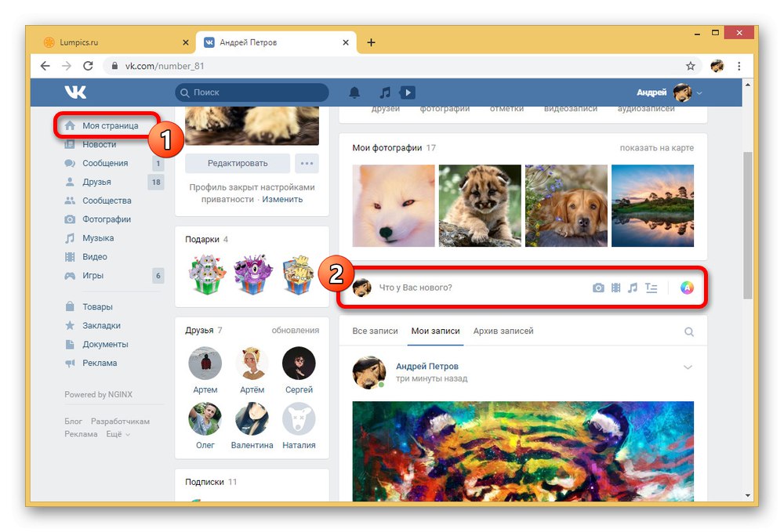Open the music note icon in header

(385, 92)
